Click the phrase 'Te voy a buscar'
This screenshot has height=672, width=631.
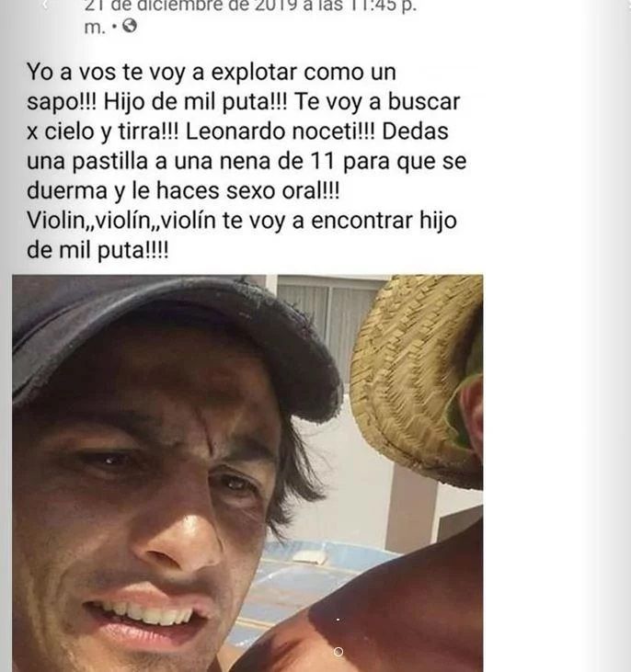click(377, 102)
